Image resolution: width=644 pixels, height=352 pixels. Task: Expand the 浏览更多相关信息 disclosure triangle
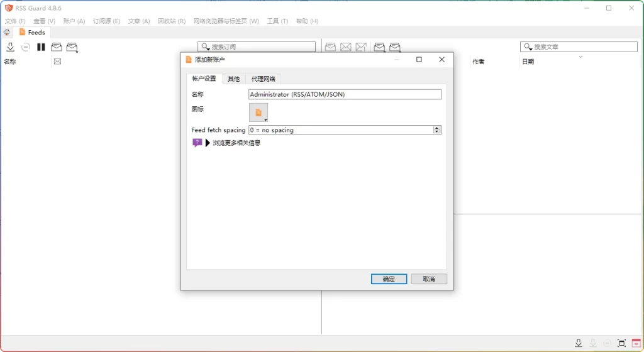tap(208, 143)
